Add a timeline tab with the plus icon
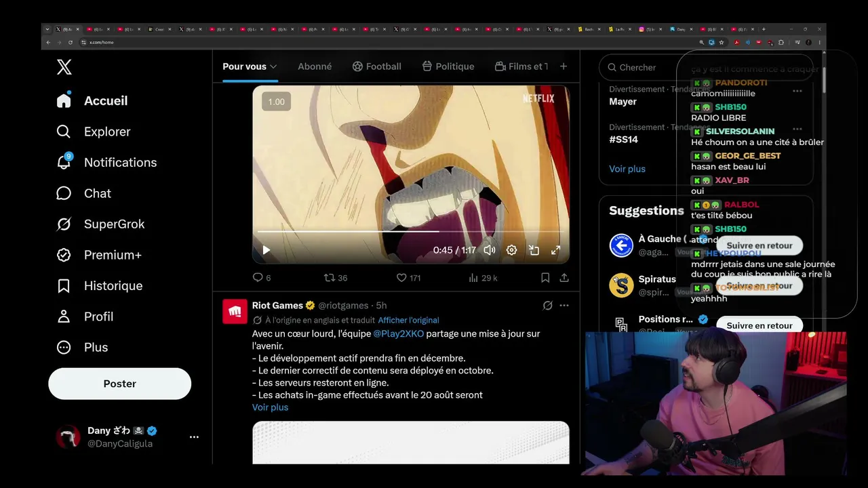Screen dimensions: 868x488 (564, 66)
